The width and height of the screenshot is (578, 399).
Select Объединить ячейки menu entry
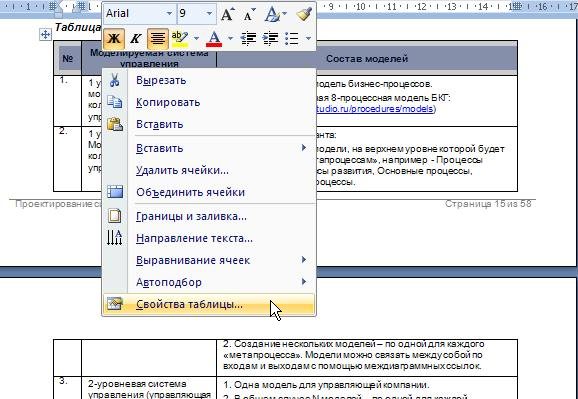209,192
